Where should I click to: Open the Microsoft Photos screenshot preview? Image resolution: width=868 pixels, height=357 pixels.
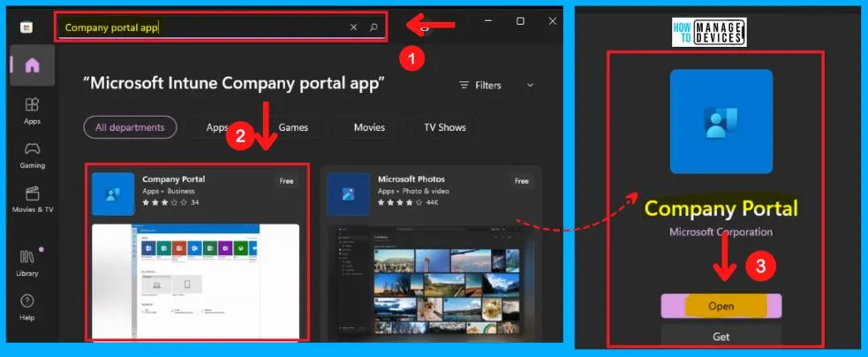click(429, 283)
